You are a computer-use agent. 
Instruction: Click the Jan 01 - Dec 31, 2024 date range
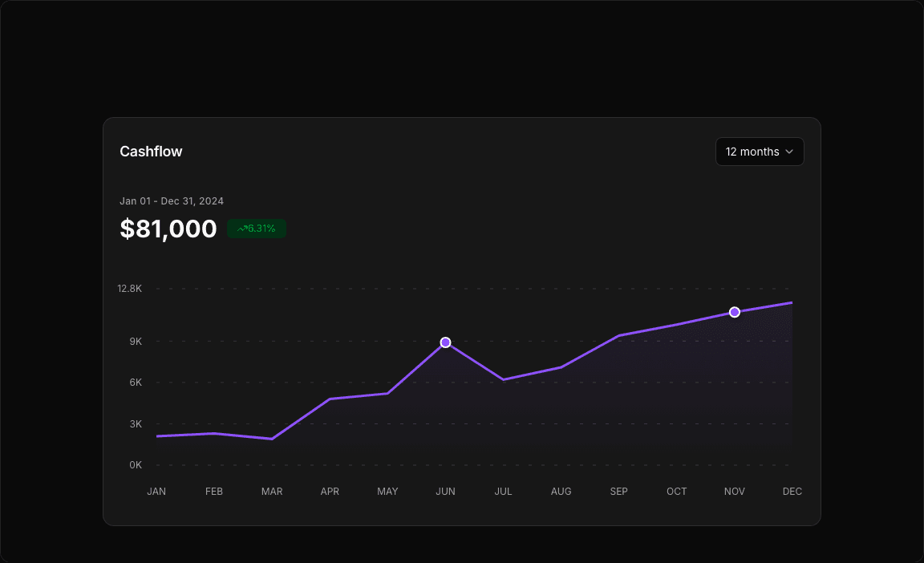[172, 200]
